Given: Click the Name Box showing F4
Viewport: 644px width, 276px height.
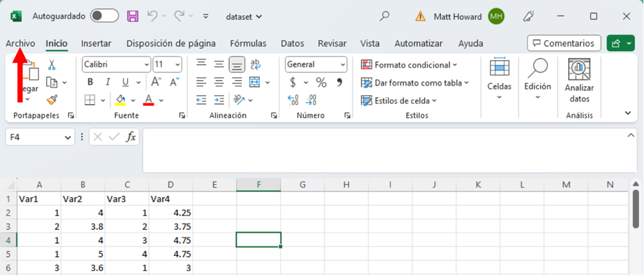Looking at the screenshot, I should tap(39, 137).
